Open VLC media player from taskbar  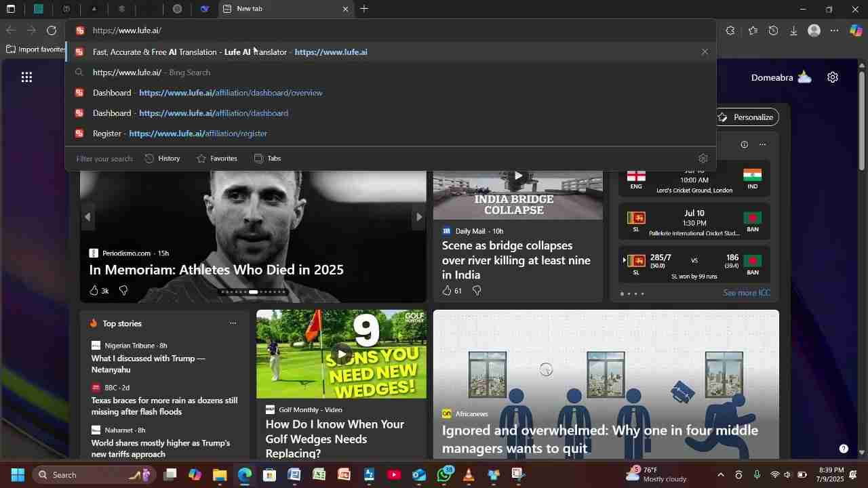click(x=469, y=475)
